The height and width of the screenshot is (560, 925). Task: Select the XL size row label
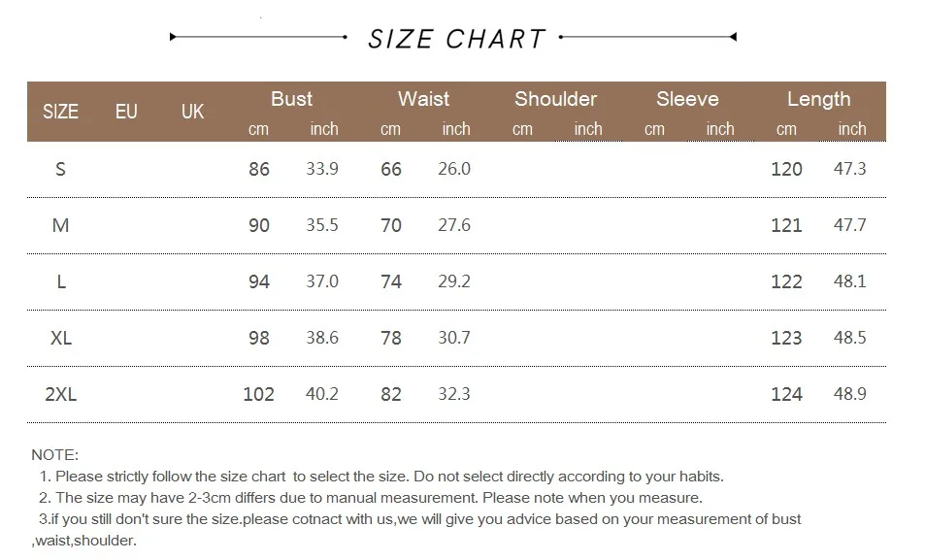pyautogui.click(x=60, y=338)
